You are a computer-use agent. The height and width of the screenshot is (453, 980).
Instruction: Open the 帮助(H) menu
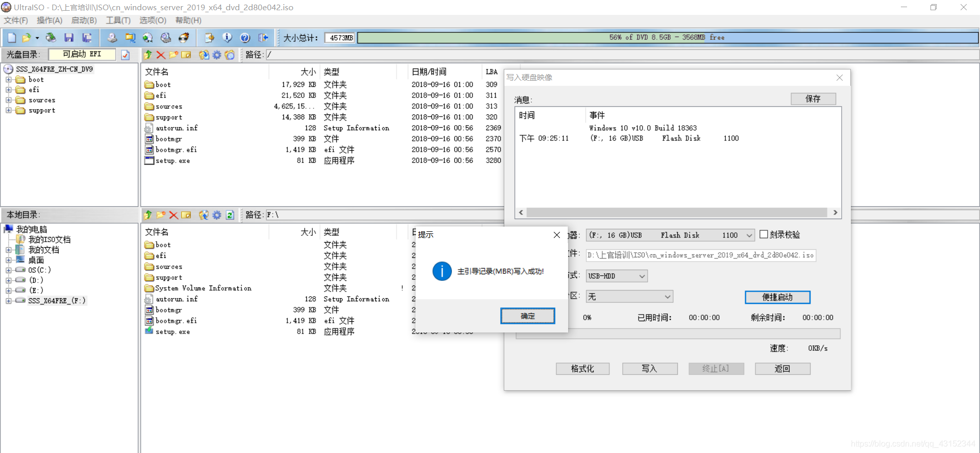click(x=188, y=20)
